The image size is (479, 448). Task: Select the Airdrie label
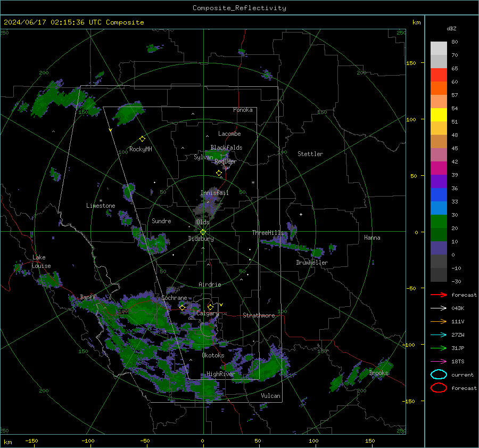(210, 284)
